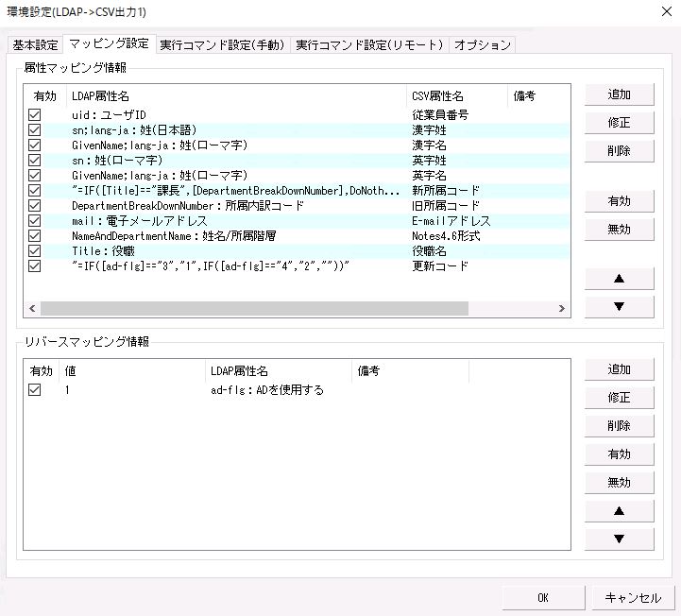Uncheck the uid:ユーザID mapping checkbox

tap(35, 114)
